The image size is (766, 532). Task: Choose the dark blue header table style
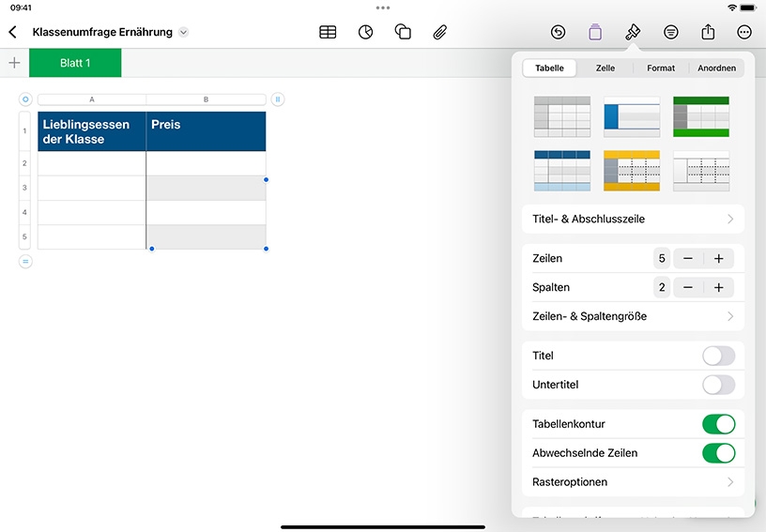(561, 171)
